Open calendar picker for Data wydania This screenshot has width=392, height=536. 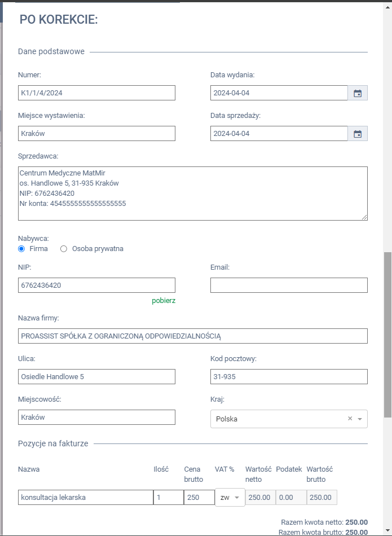(358, 93)
